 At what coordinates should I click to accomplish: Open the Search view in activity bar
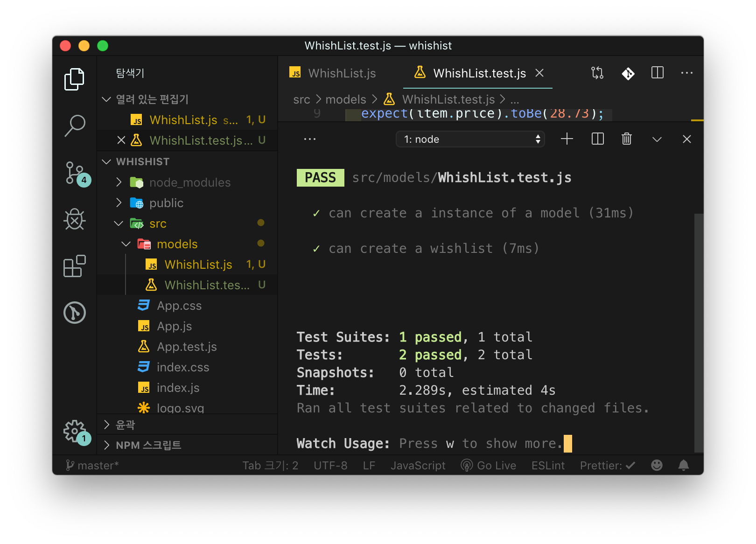point(74,126)
